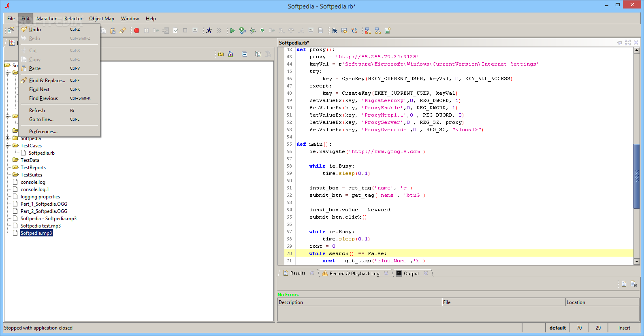Choose Undo from the Edit menu
644x336 pixels.
[x=60, y=30]
